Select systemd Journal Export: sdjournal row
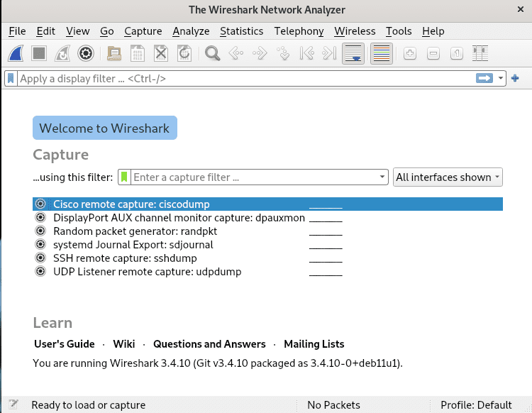This screenshot has width=532, height=413. [267, 245]
